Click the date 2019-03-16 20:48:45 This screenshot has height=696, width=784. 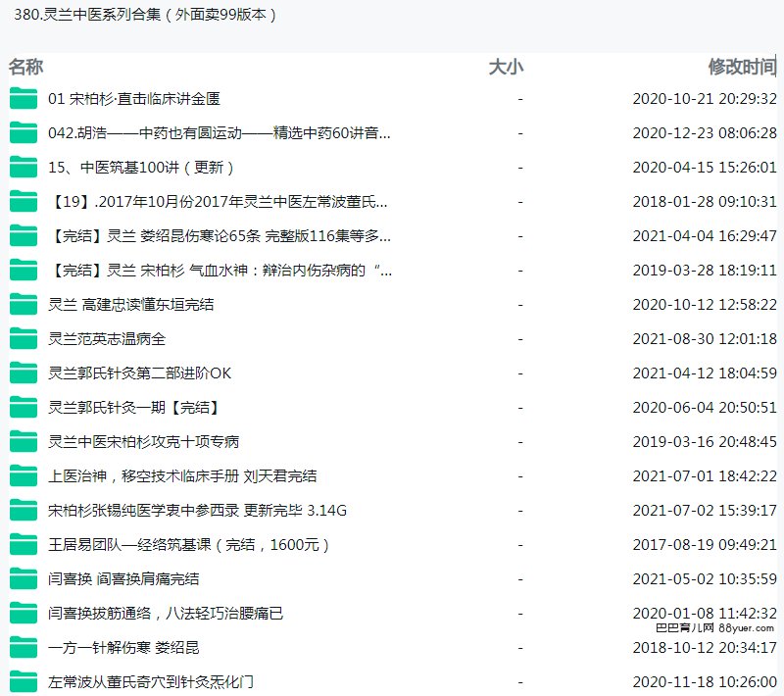705,441
